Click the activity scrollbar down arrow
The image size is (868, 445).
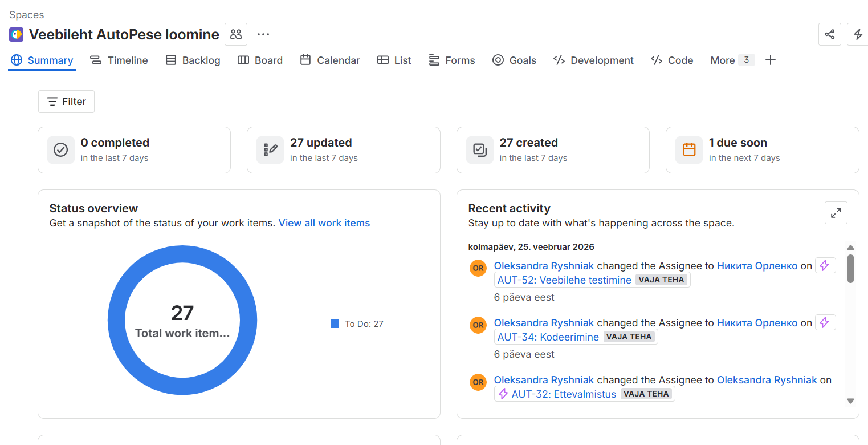[850, 401]
